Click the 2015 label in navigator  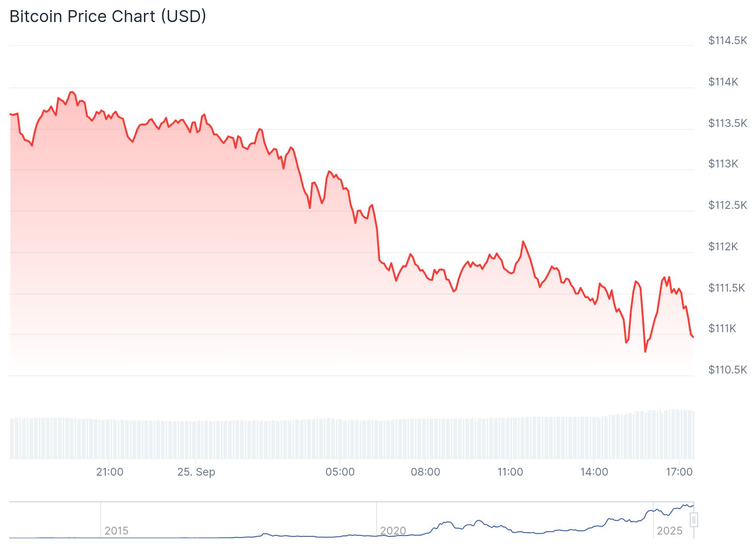(116, 531)
